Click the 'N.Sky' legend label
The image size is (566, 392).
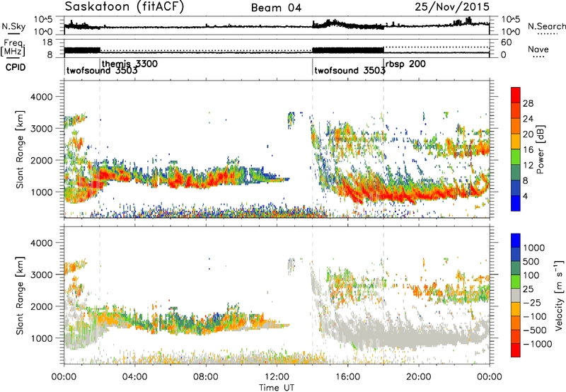[x=13, y=27]
